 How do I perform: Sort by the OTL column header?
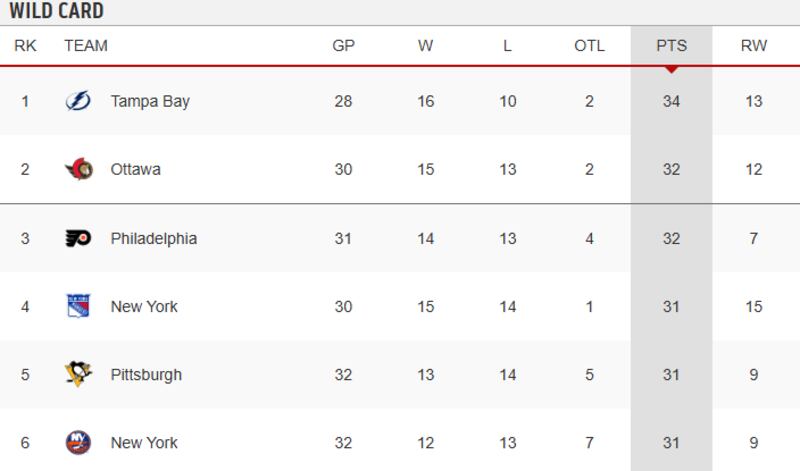click(x=589, y=46)
